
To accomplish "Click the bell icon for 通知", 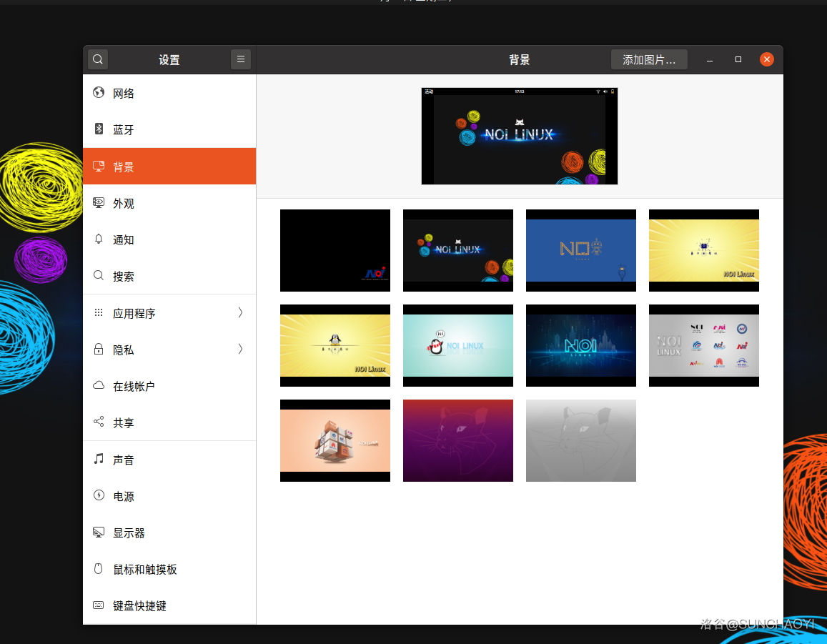I will [x=99, y=239].
